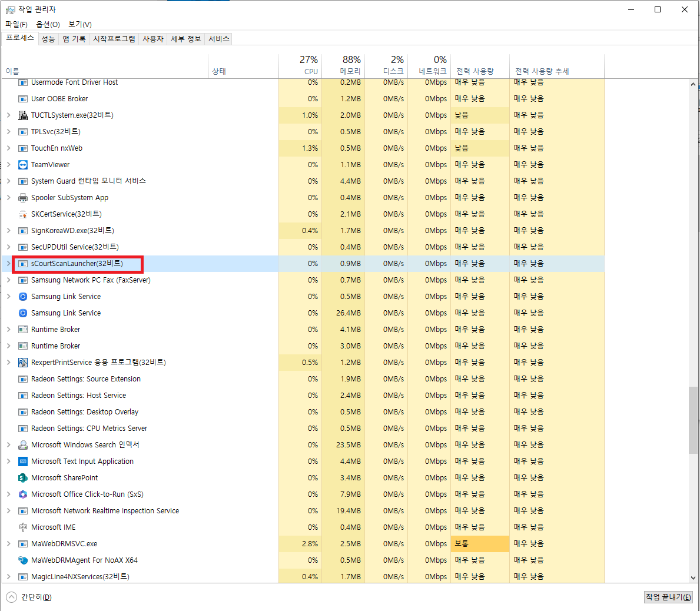
Task: Click the scrollbar down arrow
Action: tap(693, 577)
